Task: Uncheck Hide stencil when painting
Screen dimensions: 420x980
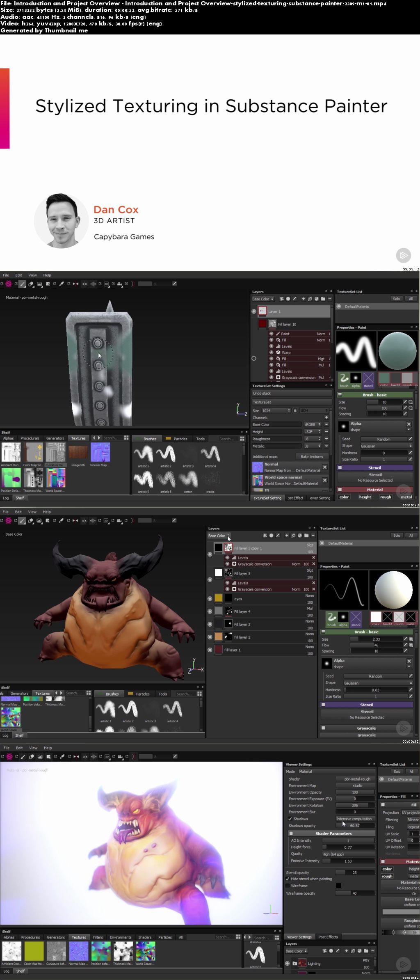Action: point(288,879)
